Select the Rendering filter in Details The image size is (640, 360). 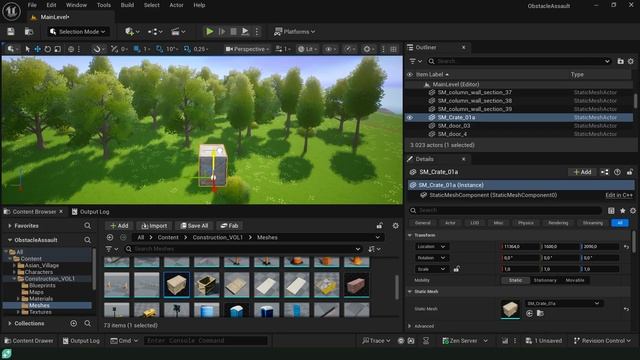click(x=558, y=223)
